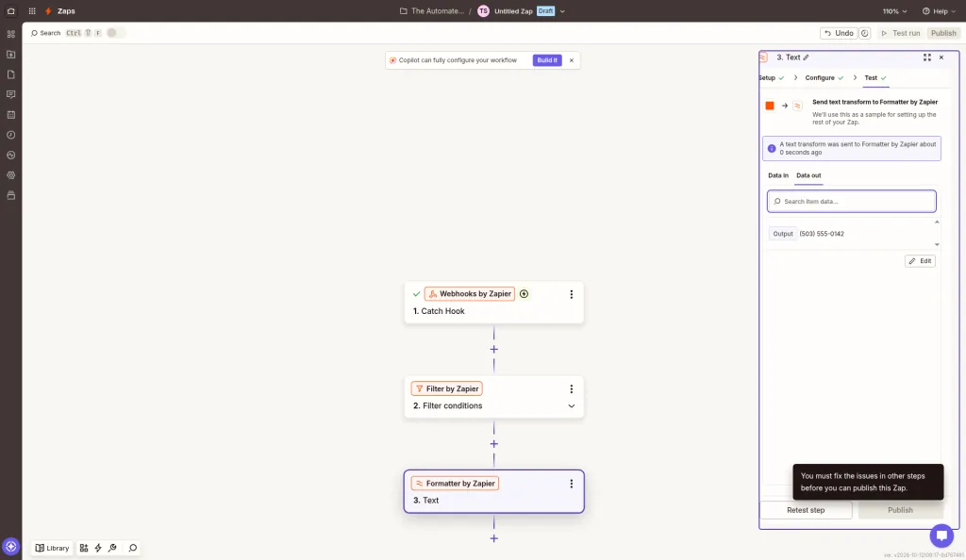The width and height of the screenshot is (966, 560).
Task: Open The Automate... folder breadcrumb
Action: tap(431, 11)
